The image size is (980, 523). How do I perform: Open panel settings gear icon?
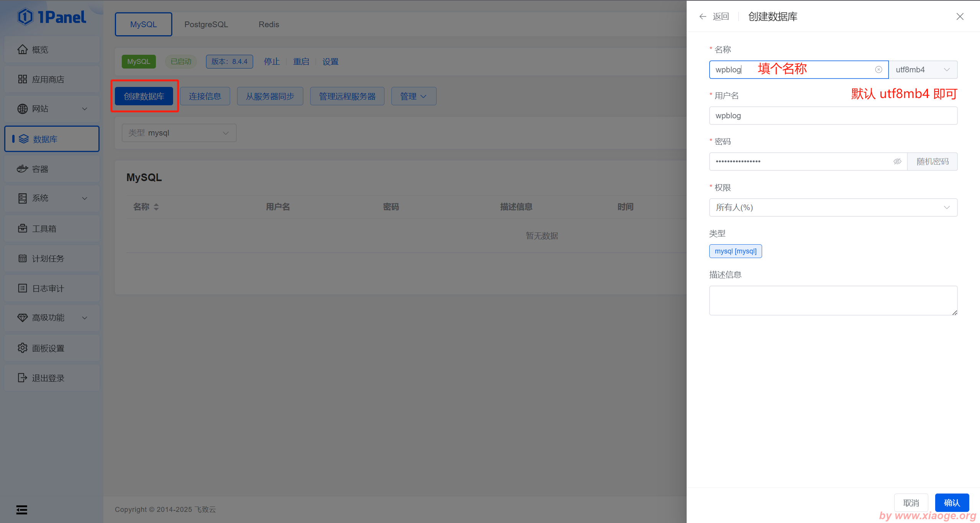(23, 348)
